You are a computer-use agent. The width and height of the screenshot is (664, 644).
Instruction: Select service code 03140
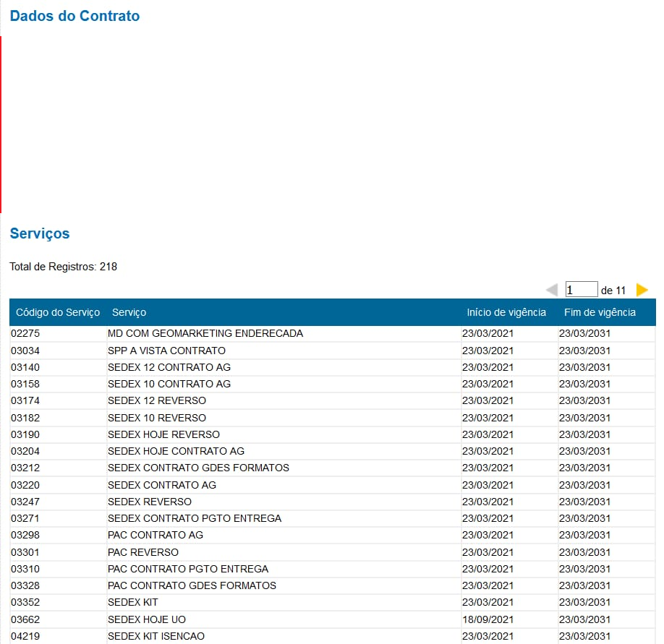pos(25,367)
